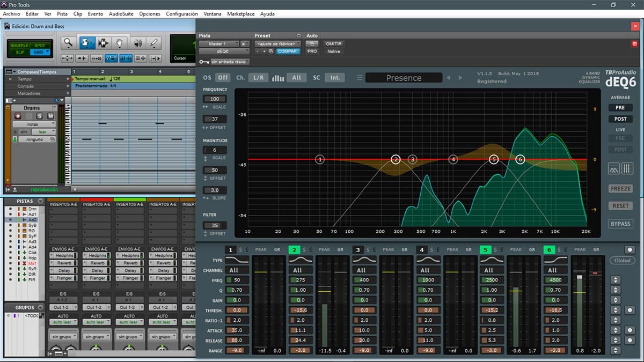Screen dimensions: 644x362
Task: Open ajuste de fábrica preset dropdown
Action: click(277, 44)
